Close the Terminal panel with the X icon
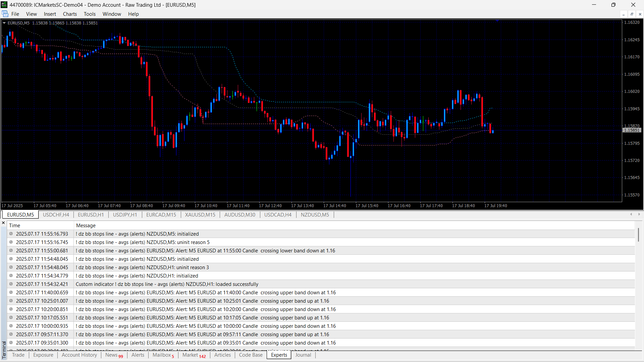Viewport: 644px width, 362px height. 3,223
